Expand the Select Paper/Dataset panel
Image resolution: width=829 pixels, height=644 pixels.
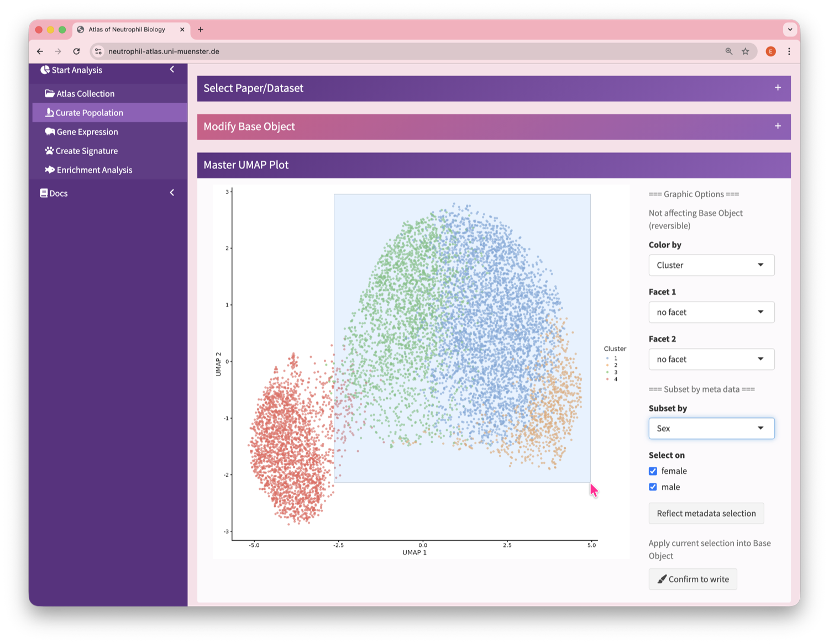pyautogui.click(x=777, y=88)
